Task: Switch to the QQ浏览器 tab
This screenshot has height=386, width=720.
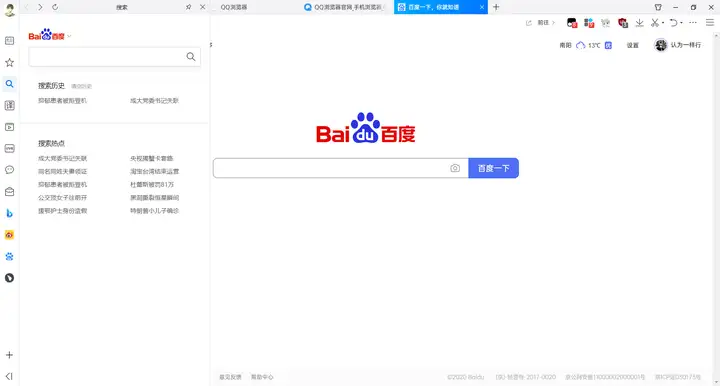Action: 234,7
